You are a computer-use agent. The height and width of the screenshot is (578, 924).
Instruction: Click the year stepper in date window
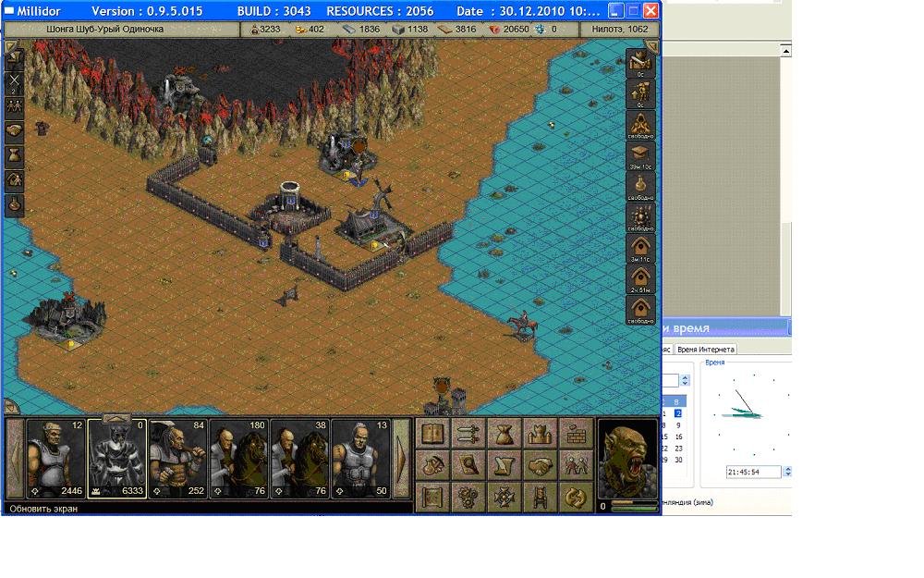[x=685, y=380]
